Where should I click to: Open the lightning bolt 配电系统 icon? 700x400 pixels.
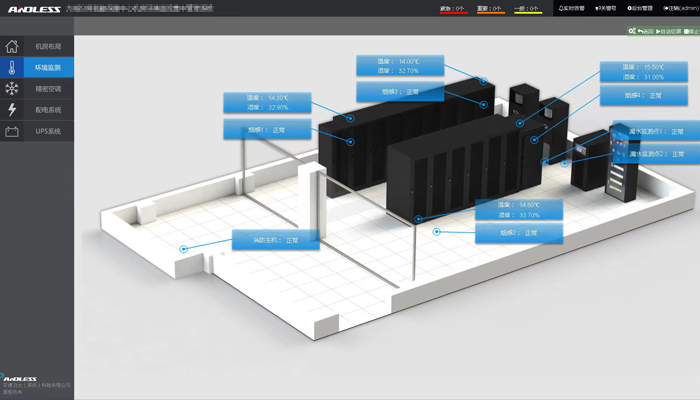(12, 110)
